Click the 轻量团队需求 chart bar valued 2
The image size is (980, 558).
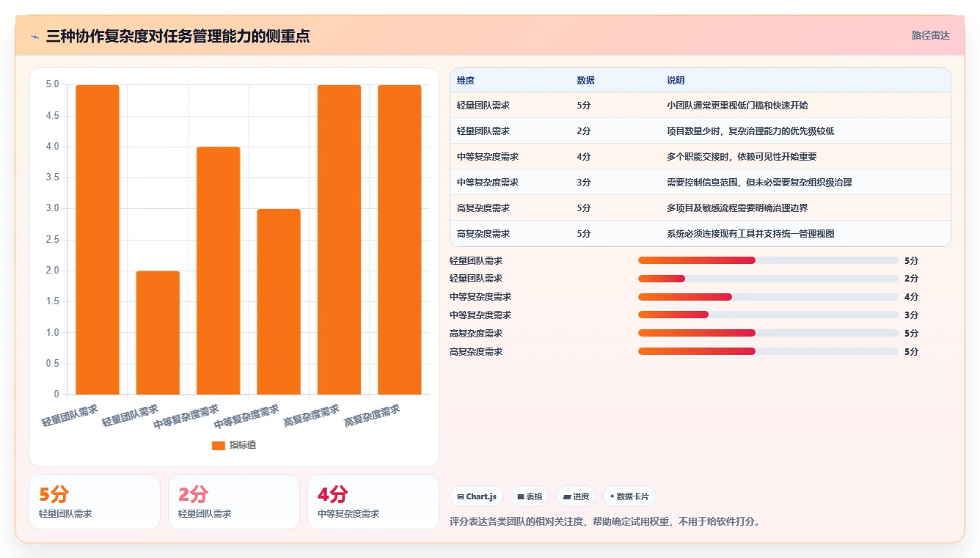coord(158,333)
